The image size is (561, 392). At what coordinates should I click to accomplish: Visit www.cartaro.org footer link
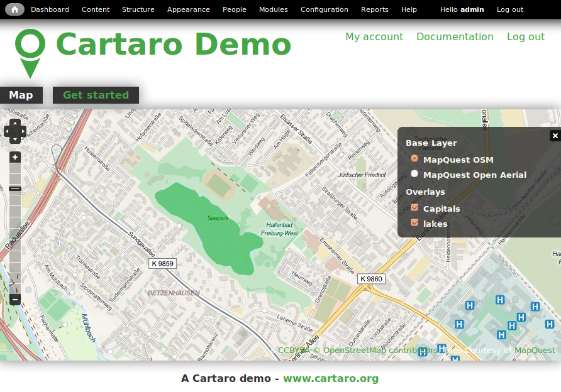click(331, 378)
